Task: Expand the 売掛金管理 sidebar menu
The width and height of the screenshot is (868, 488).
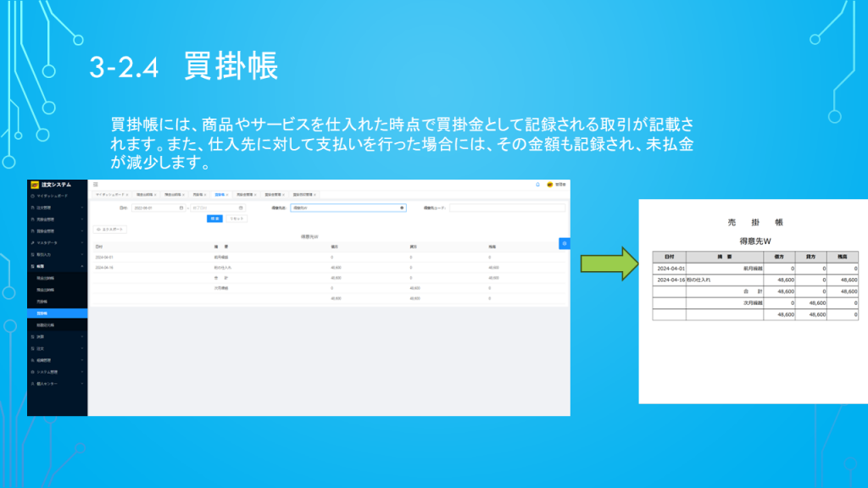Action: (x=57, y=219)
